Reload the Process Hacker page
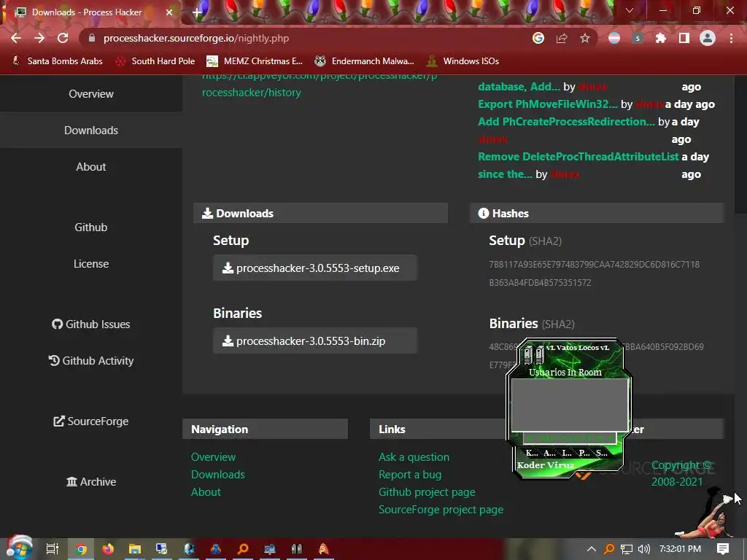The width and height of the screenshot is (747, 560). pyautogui.click(x=63, y=38)
